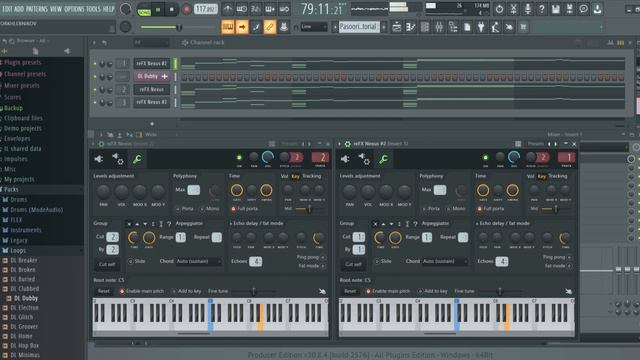Open the ADD menu

19,9
